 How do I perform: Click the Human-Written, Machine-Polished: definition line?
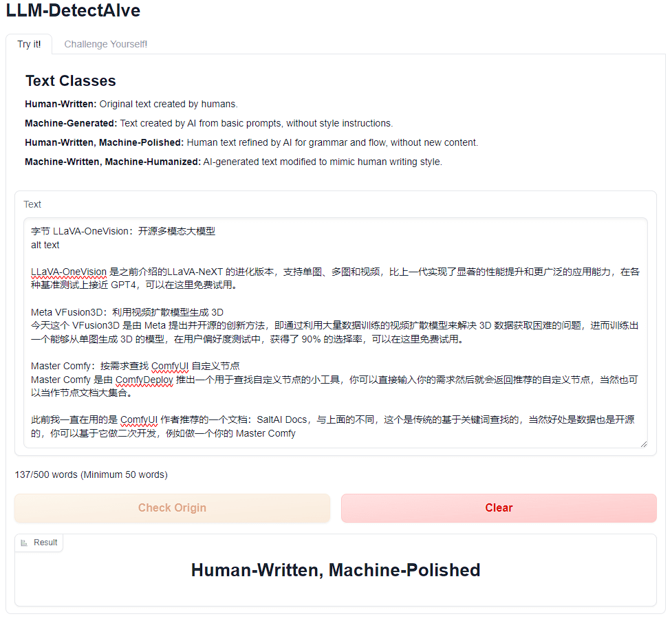[252, 142]
